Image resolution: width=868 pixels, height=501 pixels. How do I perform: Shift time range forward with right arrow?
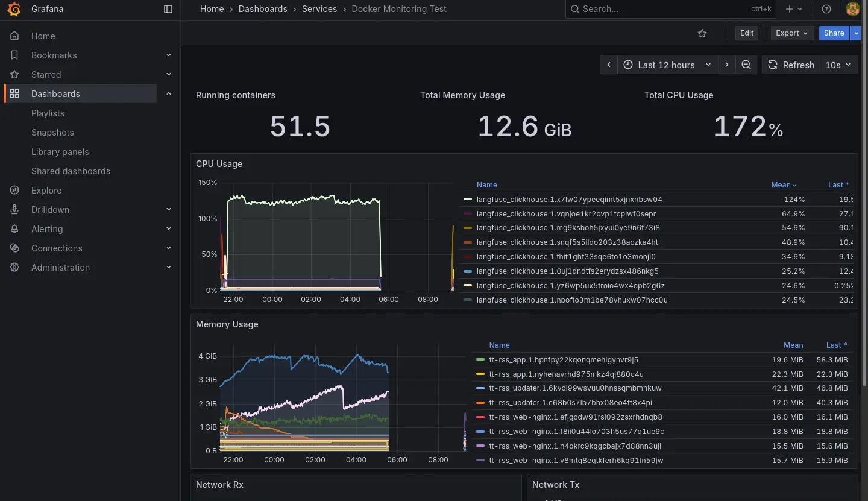click(x=727, y=65)
